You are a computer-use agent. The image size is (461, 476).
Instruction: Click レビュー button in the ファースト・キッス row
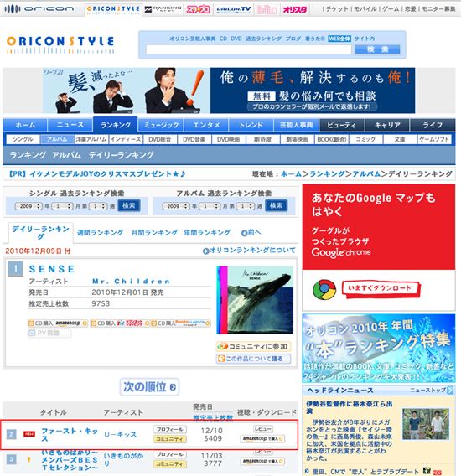tap(263, 429)
